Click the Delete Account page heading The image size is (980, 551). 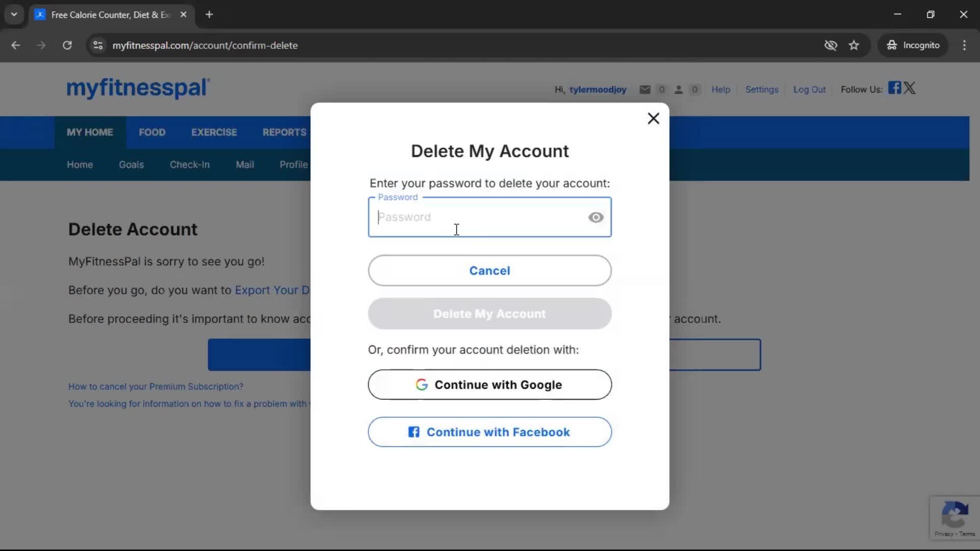coord(133,230)
